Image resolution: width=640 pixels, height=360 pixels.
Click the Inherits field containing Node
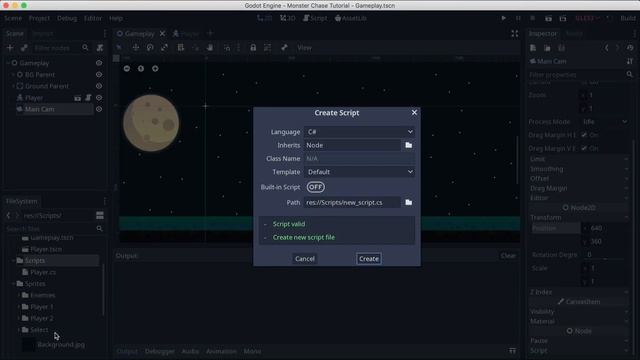coord(352,145)
